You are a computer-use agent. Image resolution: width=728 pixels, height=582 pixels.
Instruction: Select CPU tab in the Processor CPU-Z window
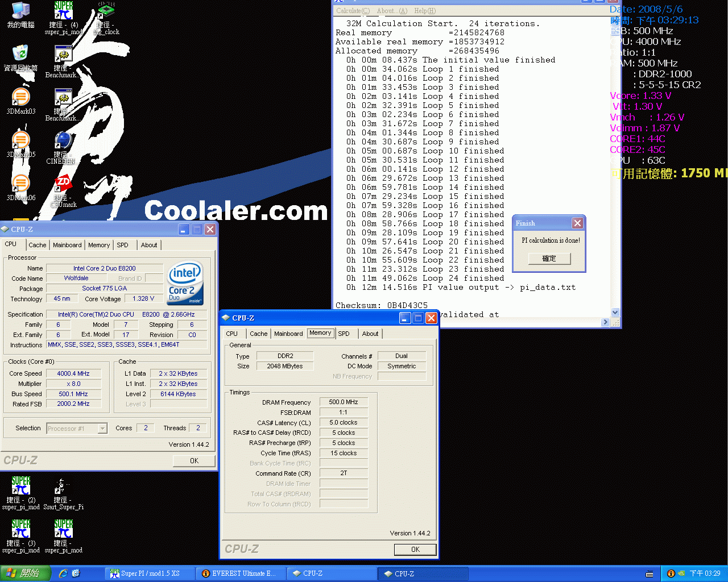(11, 244)
